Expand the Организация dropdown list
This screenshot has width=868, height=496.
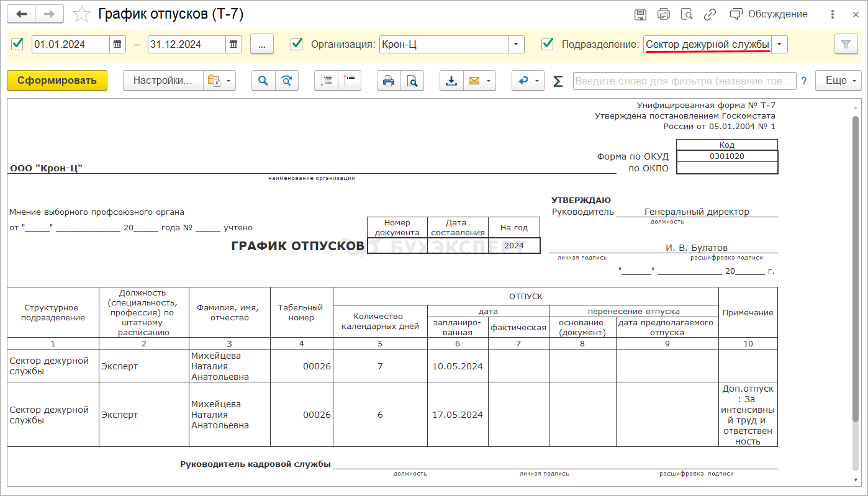click(x=516, y=44)
